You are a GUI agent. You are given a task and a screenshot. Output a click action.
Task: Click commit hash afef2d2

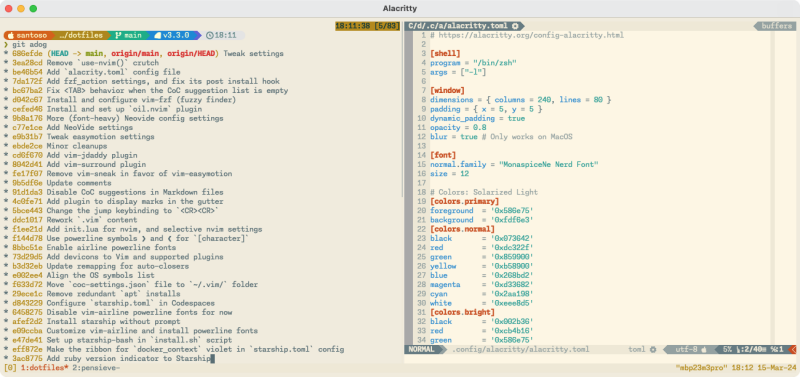pos(28,321)
